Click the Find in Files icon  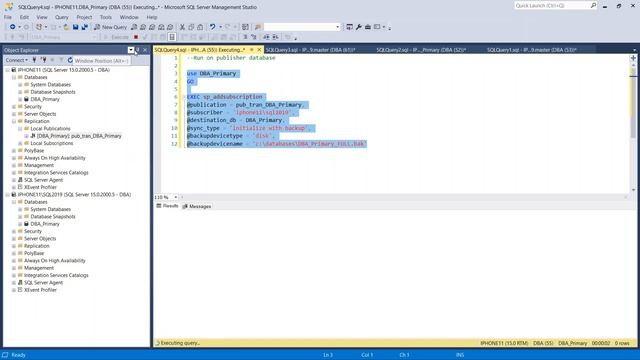point(258,27)
